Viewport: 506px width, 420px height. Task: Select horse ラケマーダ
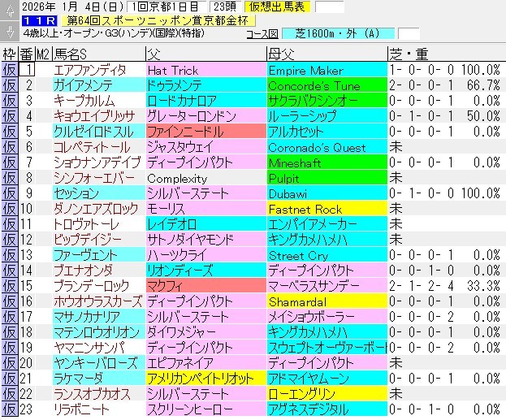tap(99, 379)
